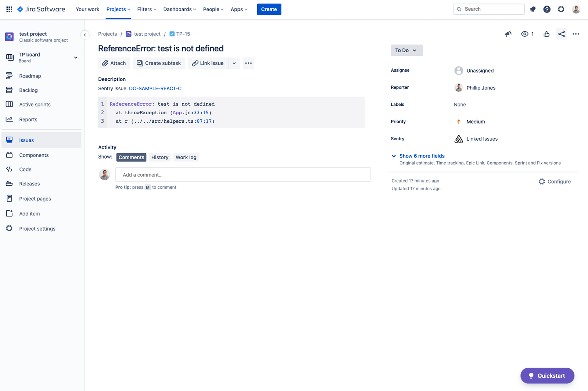The height and width of the screenshot is (391, 588).
Task: Expand Show 6 more fields
Action: tap(422, 156)
